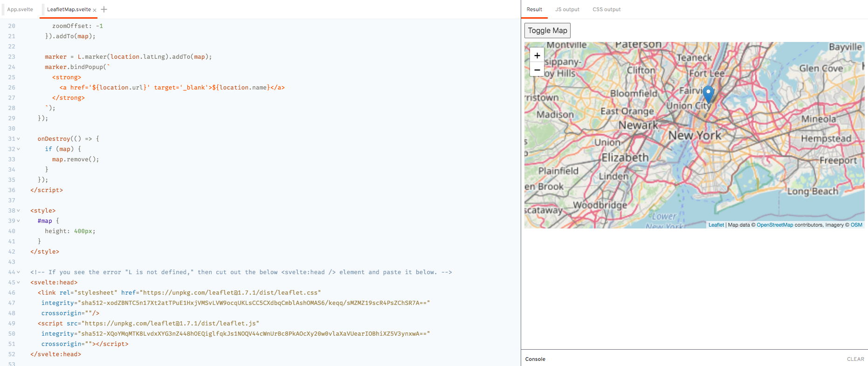
Task: Click the Elizabeth label on the map
Action: click(x=625, y=158)
